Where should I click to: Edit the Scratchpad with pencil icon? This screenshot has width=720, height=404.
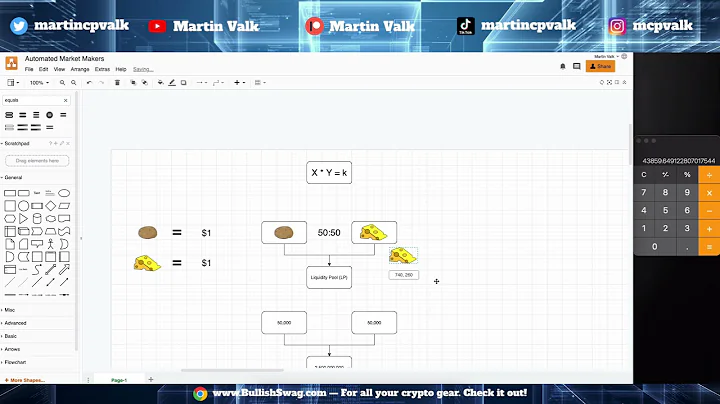click(x=62, y=143)
